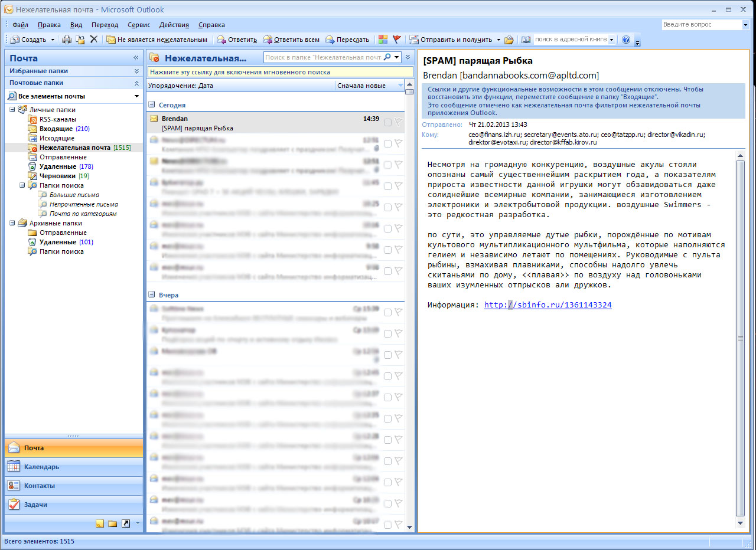Tick the category box on Brendan's message

click(387, 122)
